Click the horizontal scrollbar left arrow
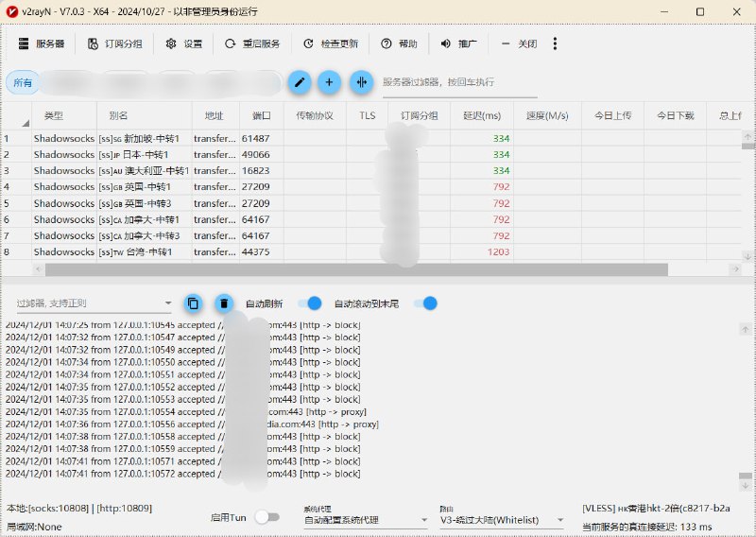756x537 pixels. [x=39, y=269]
